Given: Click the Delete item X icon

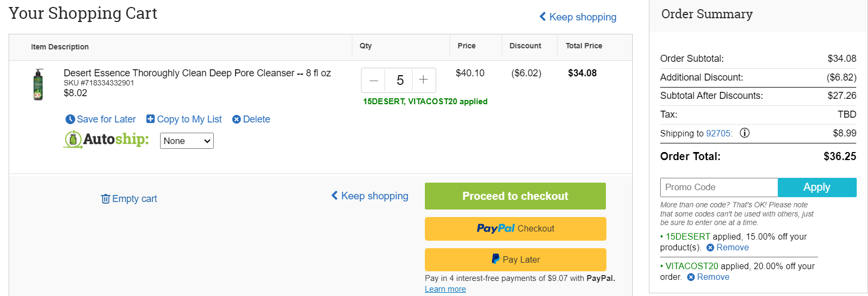Looking at the screenshot, I should [x=236, y=119].
